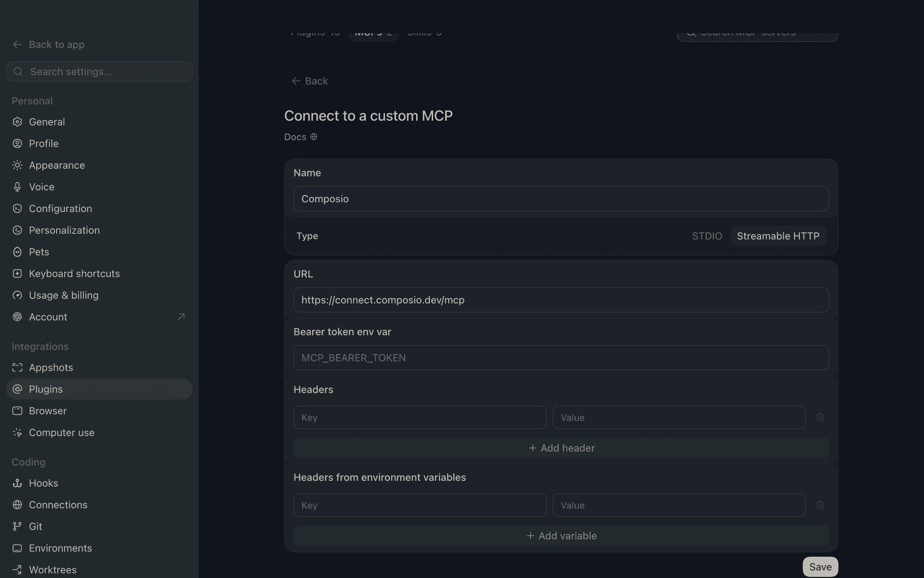Open Pets settings
This screenshot has height=578, width=924.
(x=99, y=252)
